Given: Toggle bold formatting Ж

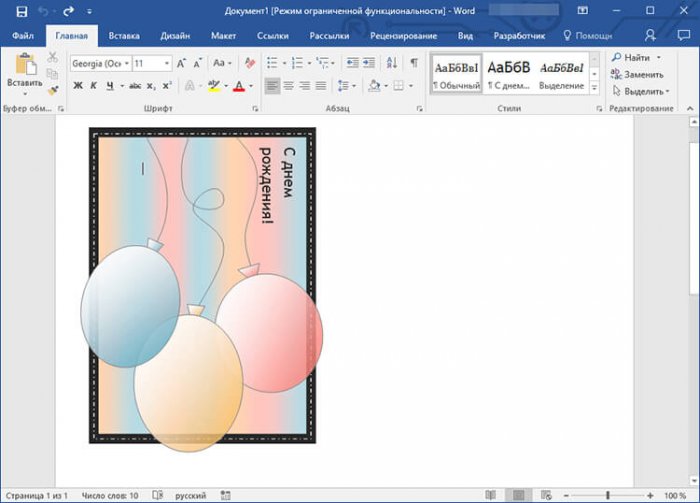Looking at the screenshot, I should 78,86.
